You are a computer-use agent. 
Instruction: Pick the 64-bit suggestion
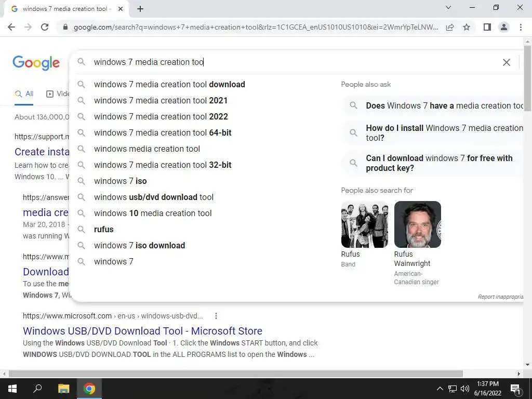(x=163, y=132)
